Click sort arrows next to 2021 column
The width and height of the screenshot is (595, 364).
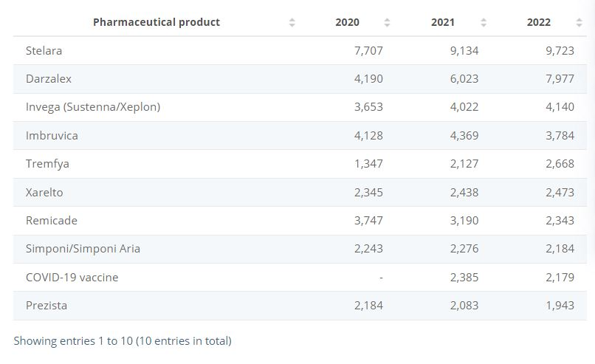(x=484, y=23)
